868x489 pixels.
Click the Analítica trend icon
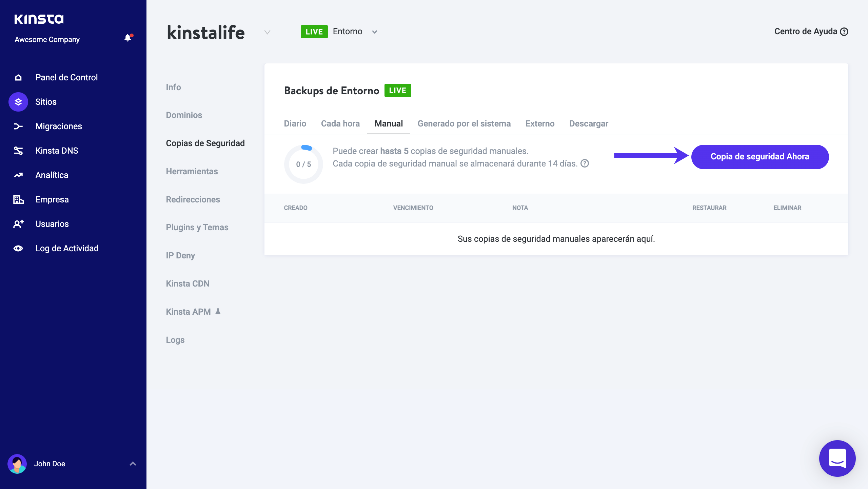[x=18, y=175]
